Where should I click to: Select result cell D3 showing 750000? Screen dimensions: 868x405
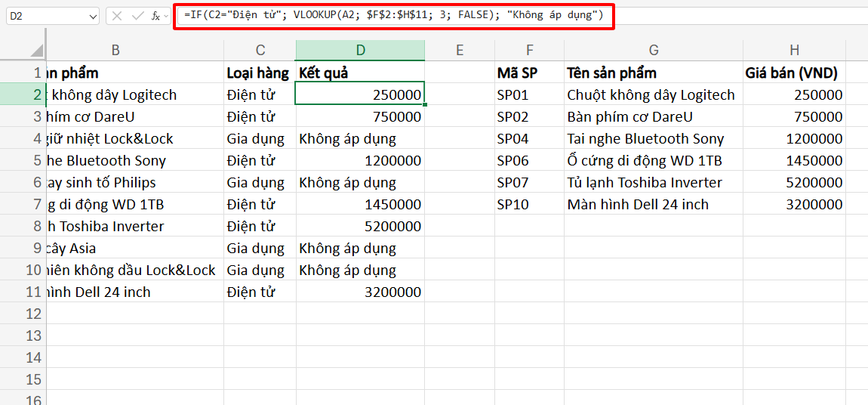[x=360, y=117]
